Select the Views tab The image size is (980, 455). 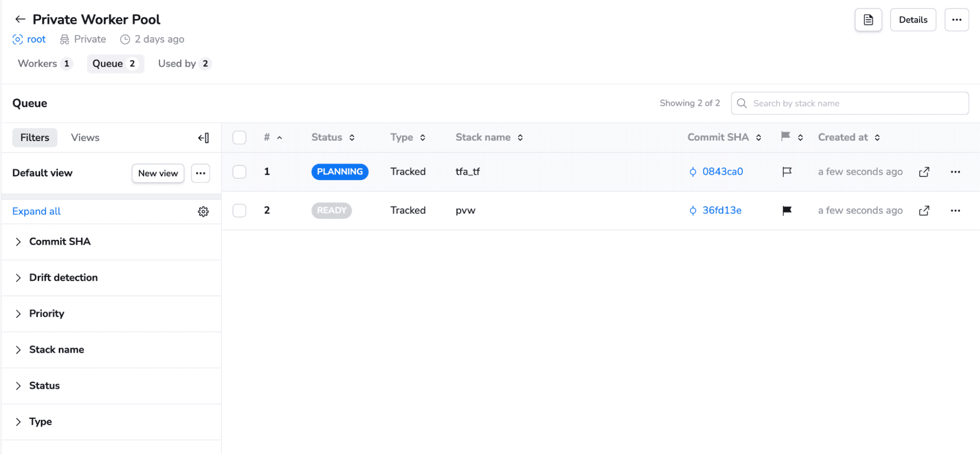click(85, 138)
